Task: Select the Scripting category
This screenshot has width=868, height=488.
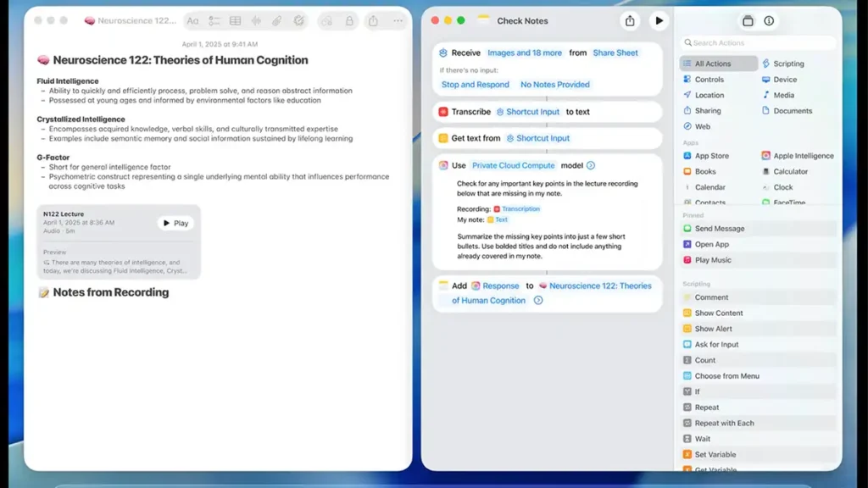Action: click(x=787, y=64)
